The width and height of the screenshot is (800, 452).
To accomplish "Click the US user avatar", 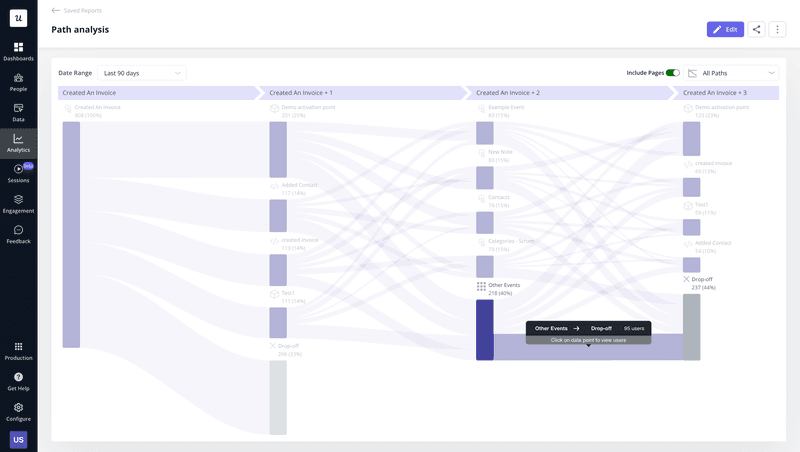I will (18, 439).
